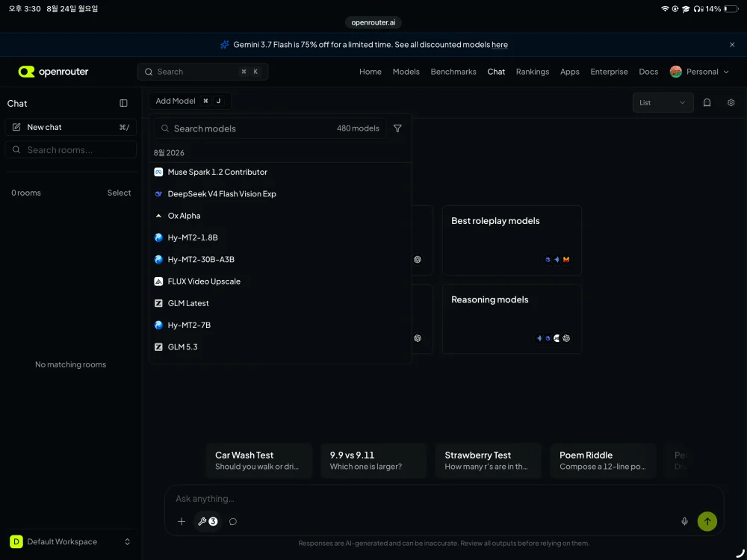The width and height of the screenshot is (747, 560).
Task: Open the List view dropdown
Action: (x=663, y=103)
